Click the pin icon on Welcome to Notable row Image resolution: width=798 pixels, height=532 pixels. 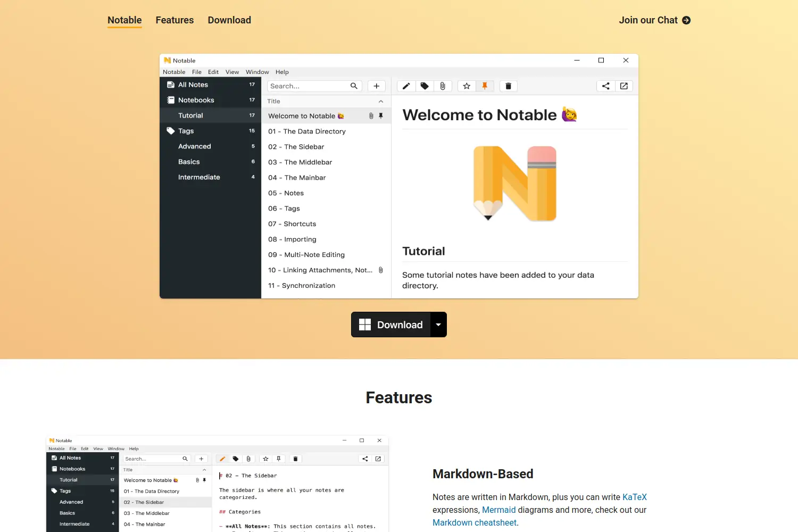(381, 116)
